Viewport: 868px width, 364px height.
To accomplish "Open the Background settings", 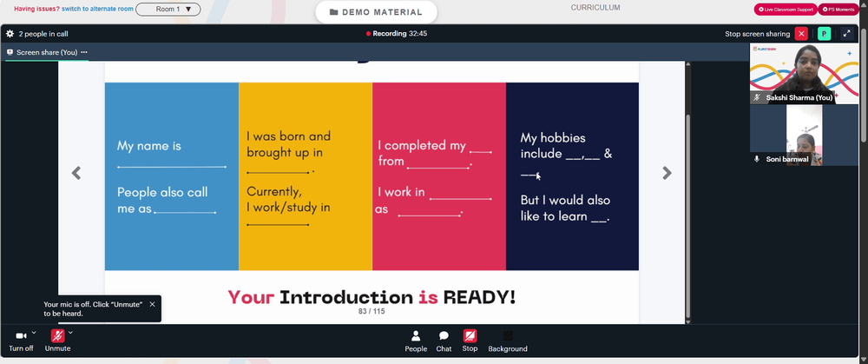I will (508, 341).
